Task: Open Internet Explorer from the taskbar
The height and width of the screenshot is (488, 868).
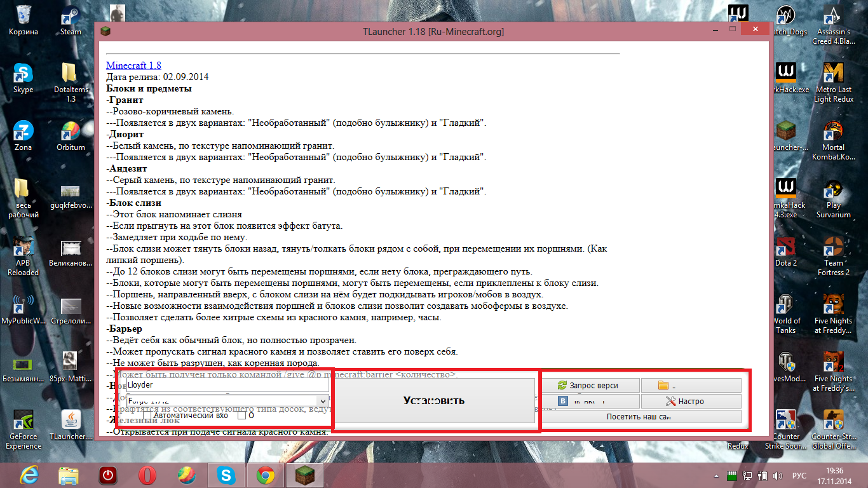Action: pyautogui.click(x=29, y=475)
